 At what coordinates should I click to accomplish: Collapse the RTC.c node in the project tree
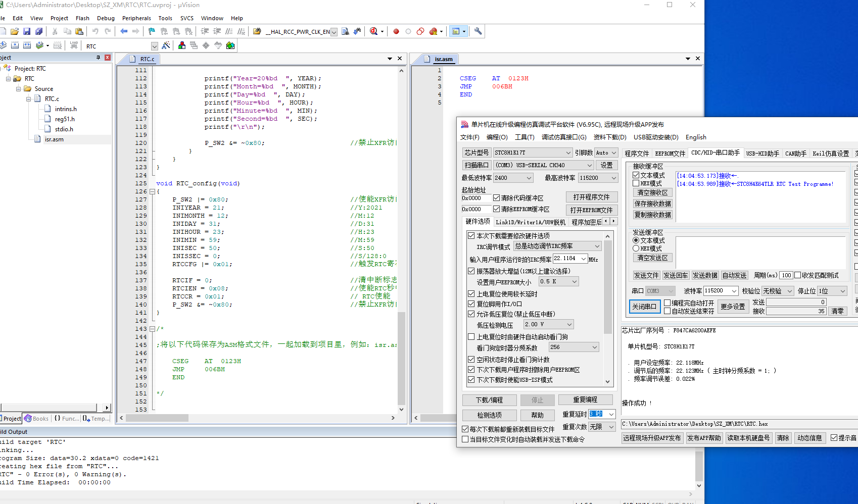pyautogui.click(x=29, y=99)
